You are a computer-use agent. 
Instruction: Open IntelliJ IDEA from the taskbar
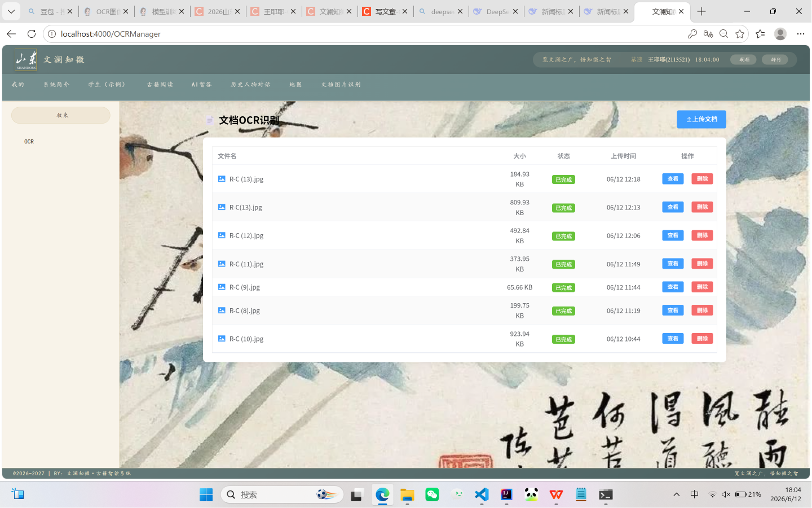point(506,494)
